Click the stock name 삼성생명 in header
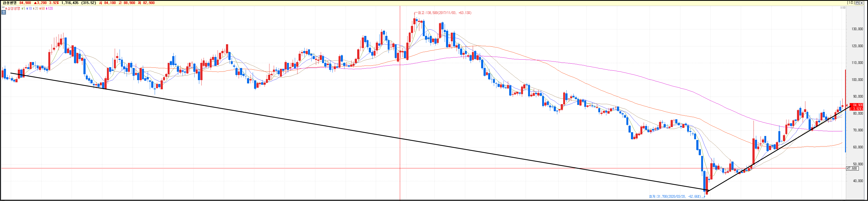868x201 pixels. point(9,3)
